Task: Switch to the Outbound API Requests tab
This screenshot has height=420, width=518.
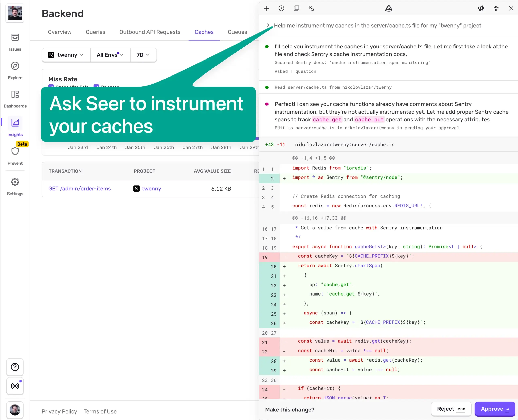Action: 150,32
